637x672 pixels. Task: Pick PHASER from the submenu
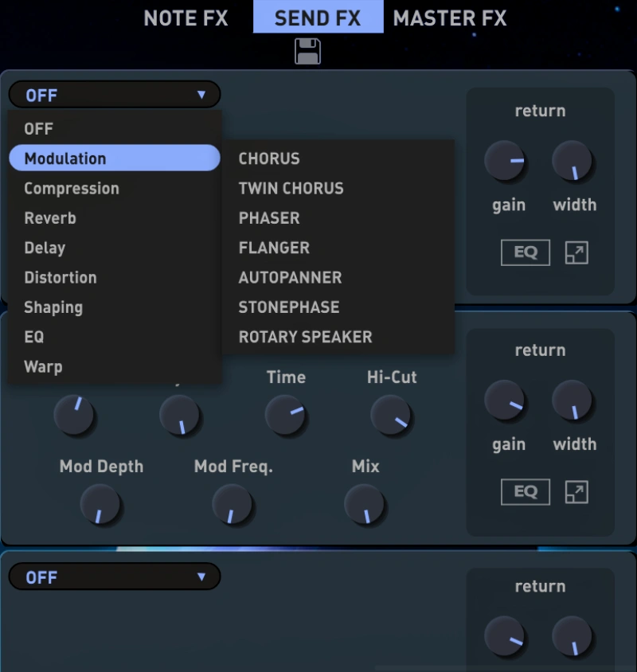coord(269,218)
